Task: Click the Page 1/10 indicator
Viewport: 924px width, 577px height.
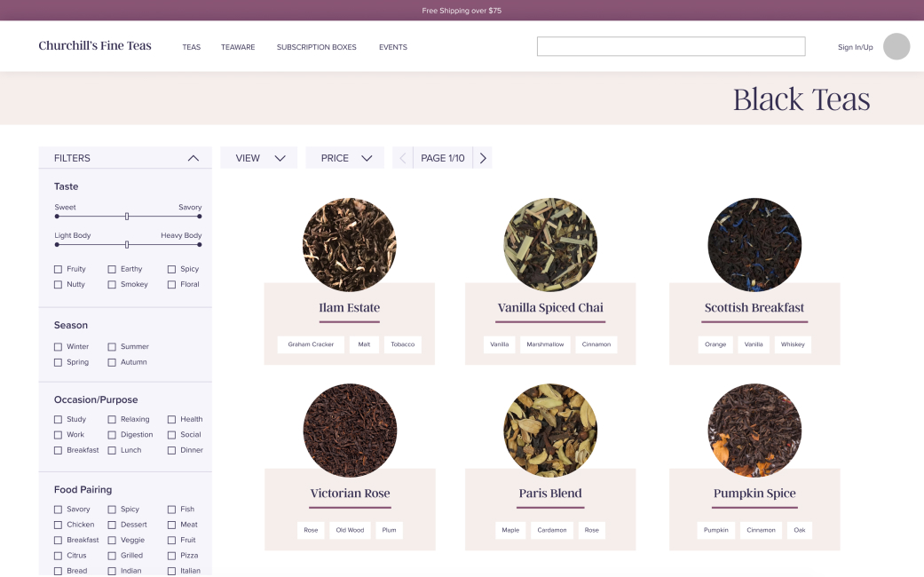Action: 443,158
